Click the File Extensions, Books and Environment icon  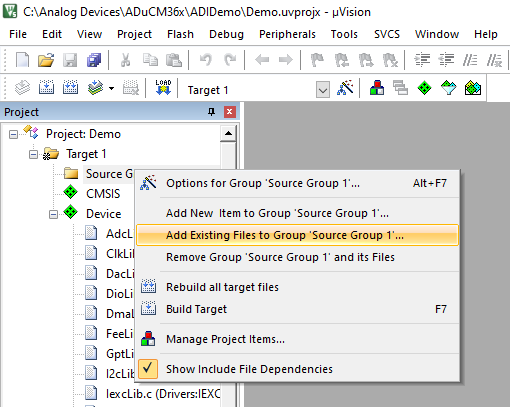377,88
